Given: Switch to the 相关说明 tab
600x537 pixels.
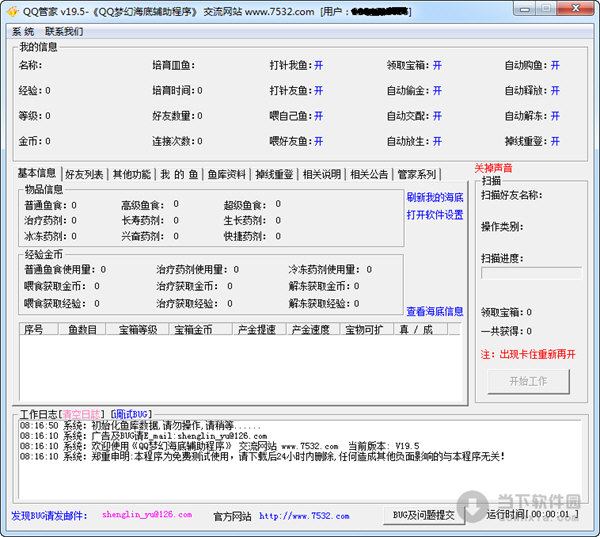Looking at the screenshot, I should point(322,175).
